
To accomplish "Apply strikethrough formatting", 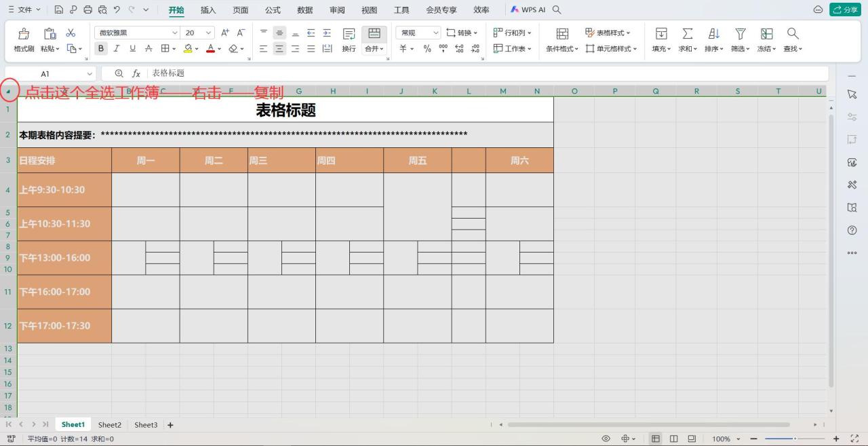I will pyautogui.click(x=149, y=48).
